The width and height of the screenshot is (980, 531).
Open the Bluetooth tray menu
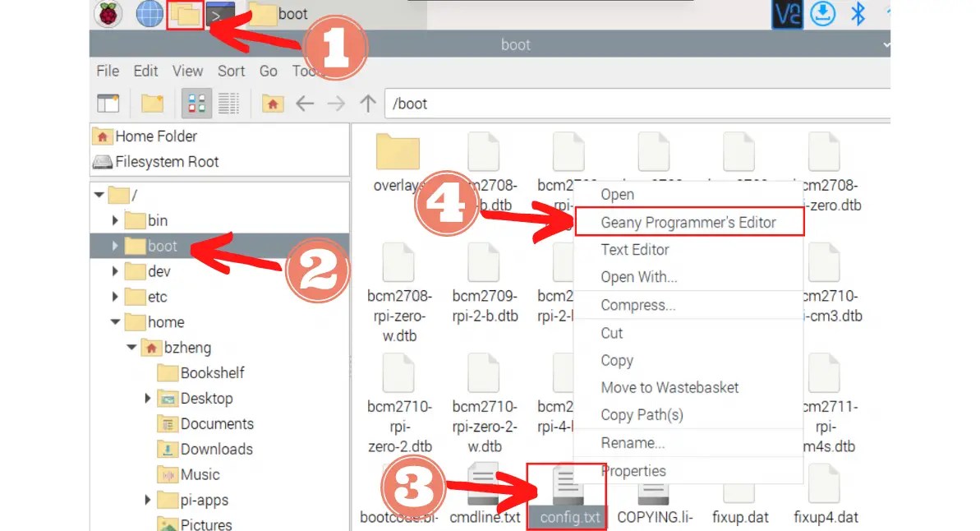pyautogui.click(x=858, y=14)
